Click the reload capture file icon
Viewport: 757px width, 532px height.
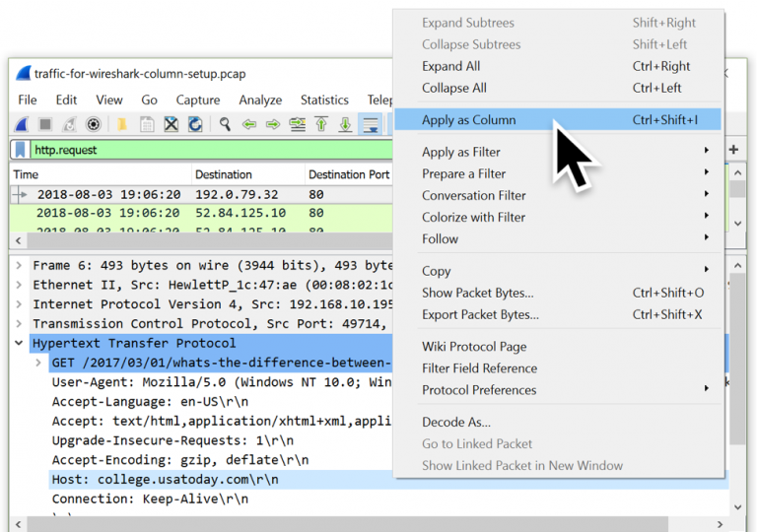point(195,124)
